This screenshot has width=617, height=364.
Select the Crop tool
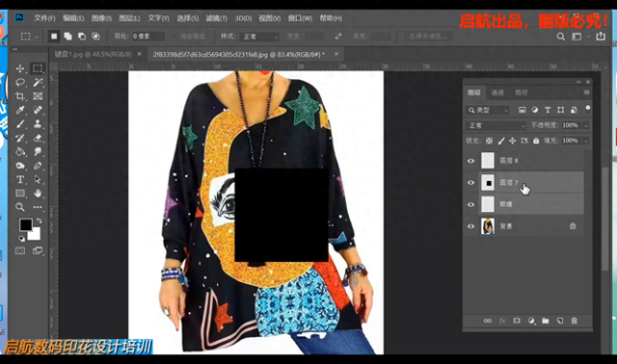pyautogui.click(x=20, y=96)
